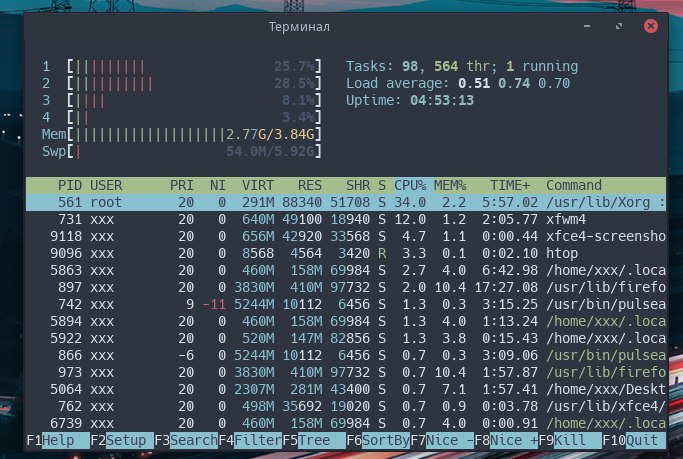Select the htop process row
Screen dimensions: 683x459
346,253
